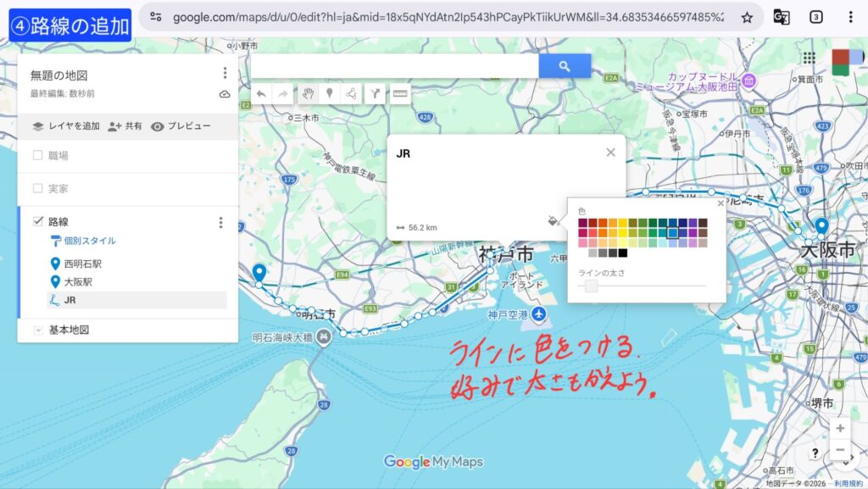Open the 路線 layer options menu
This screenshot has height=489, width=868.
221,222
